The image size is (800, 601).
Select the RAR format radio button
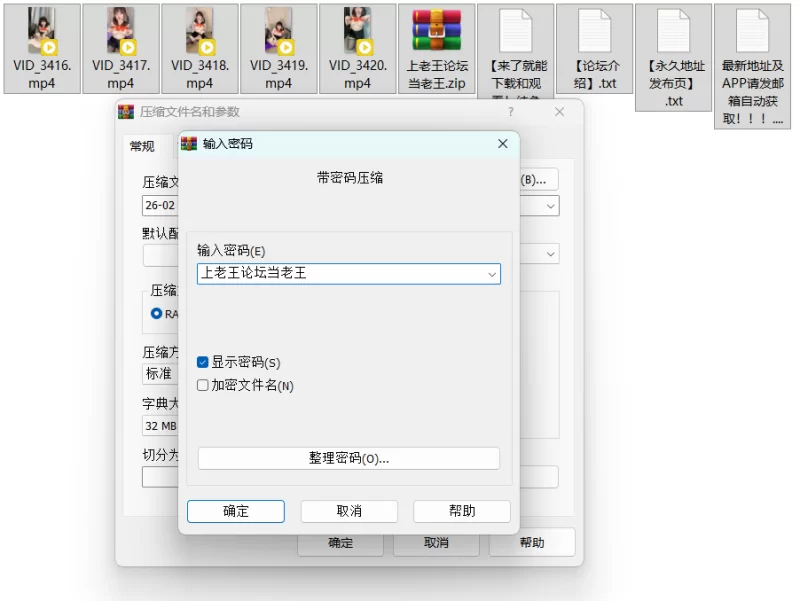(156, 314)
